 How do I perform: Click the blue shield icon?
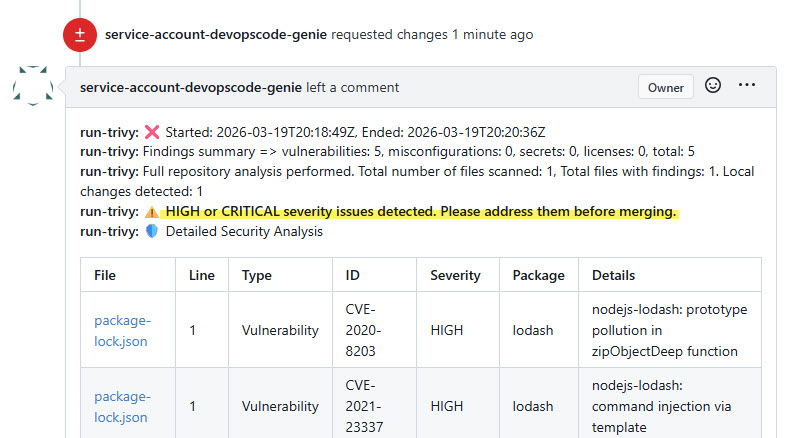click(152, 232)
